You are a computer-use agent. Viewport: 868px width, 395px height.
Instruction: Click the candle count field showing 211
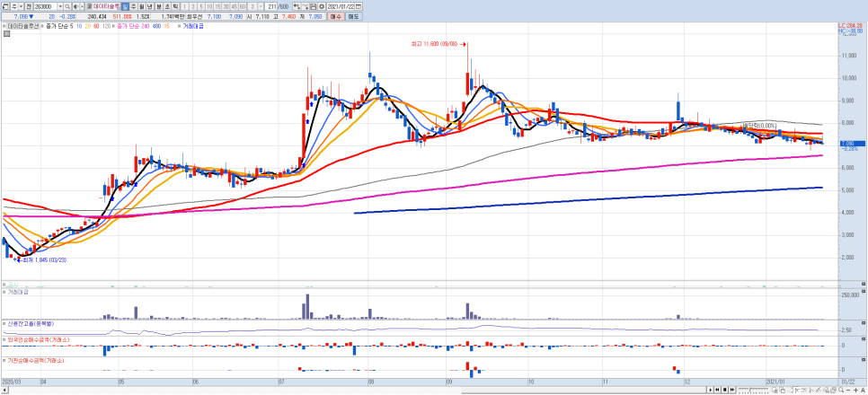(270, 6)
